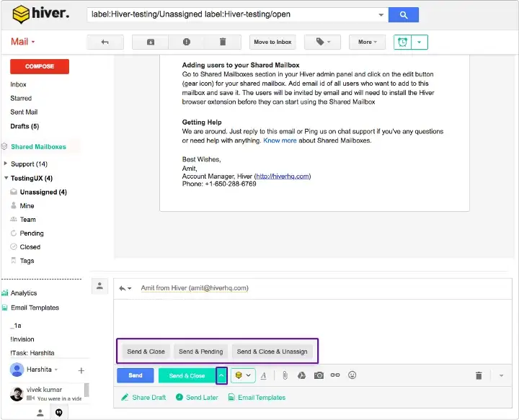Click the blue search button
519x420 pixels.
[403, 15]
